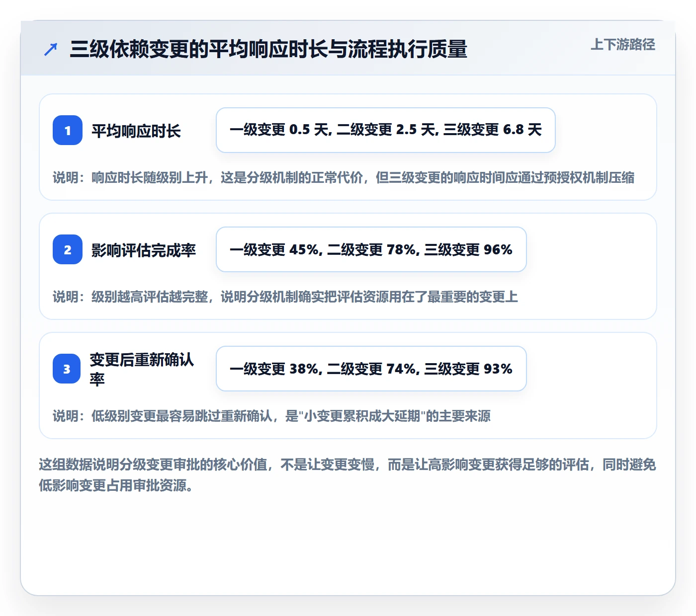Click the 上下游路径 label in header
696x616 pixels.
[x=623, y=45]
